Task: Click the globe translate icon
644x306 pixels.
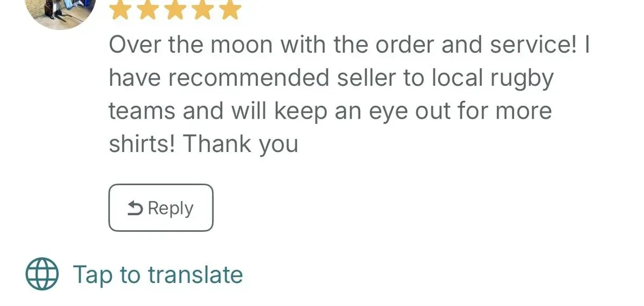Action: [x=42, y=274]
